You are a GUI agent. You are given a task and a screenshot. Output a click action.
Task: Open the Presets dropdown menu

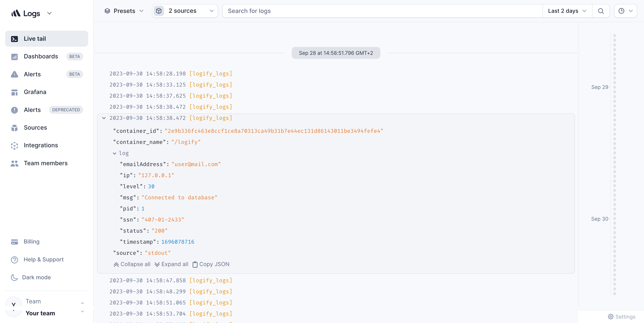click(x=124, y=11)
